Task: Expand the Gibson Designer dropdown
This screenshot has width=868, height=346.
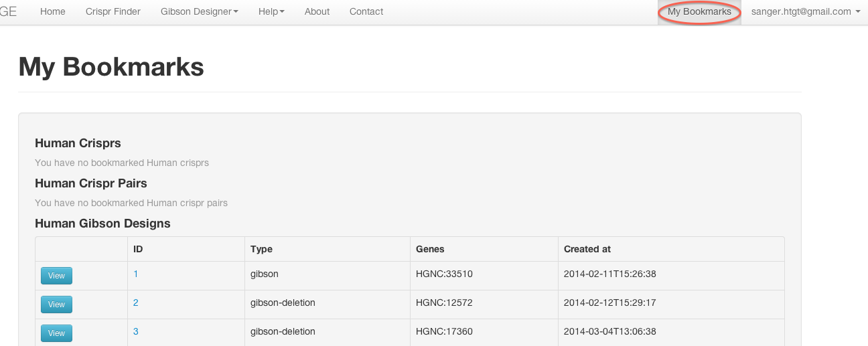Action: click(200, 11)
